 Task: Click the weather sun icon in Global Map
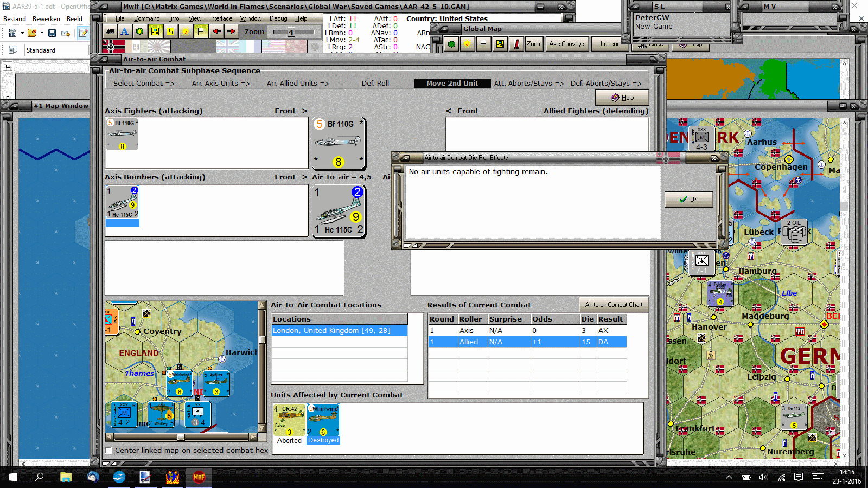pos(467,44)
